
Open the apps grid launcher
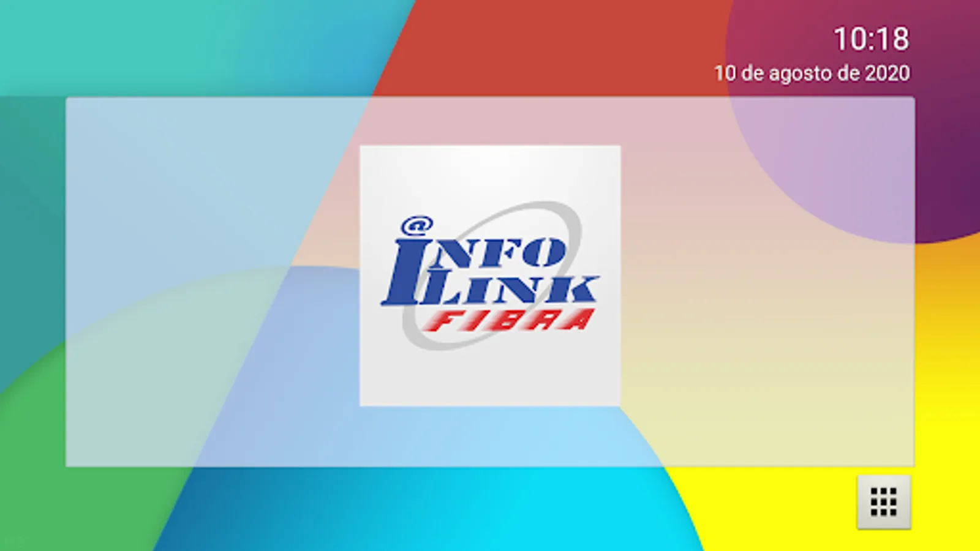tap(883, 502)
